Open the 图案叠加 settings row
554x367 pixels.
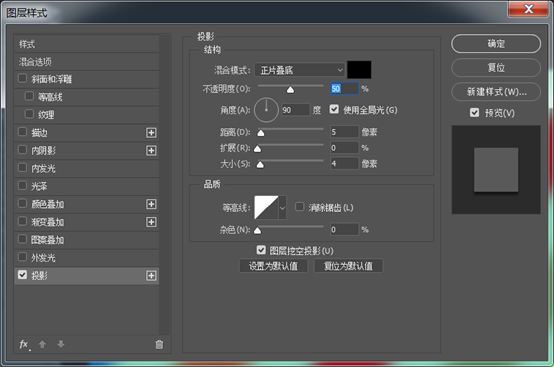coord(87,240)
